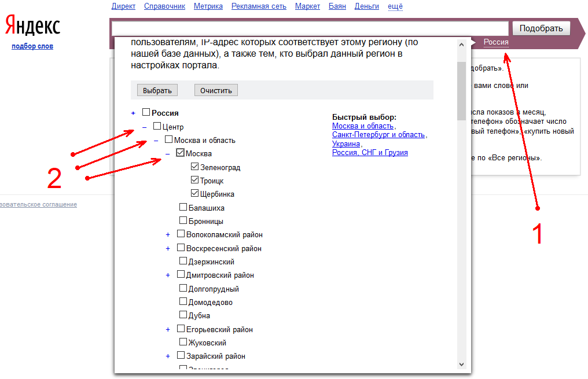The image size is (588, 379).
Task: Click the region popup scrollbar thumb
Action: tap(461, 91)
